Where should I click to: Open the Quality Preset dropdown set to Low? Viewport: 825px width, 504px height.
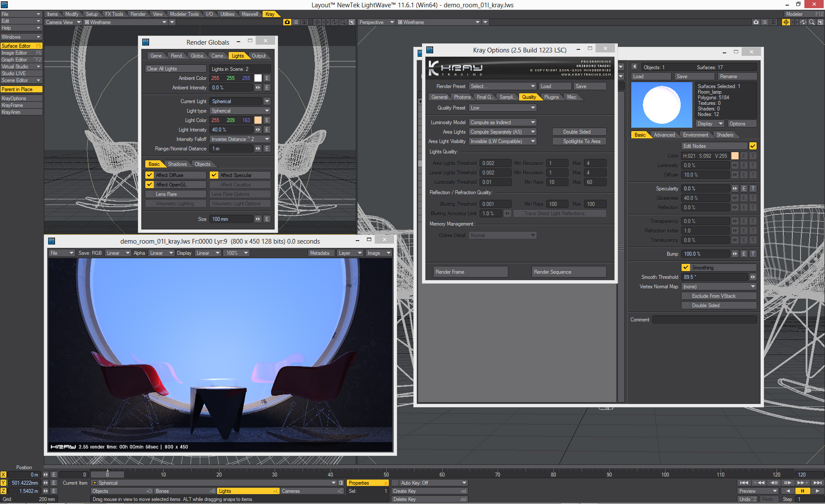[x=502, y=108]
